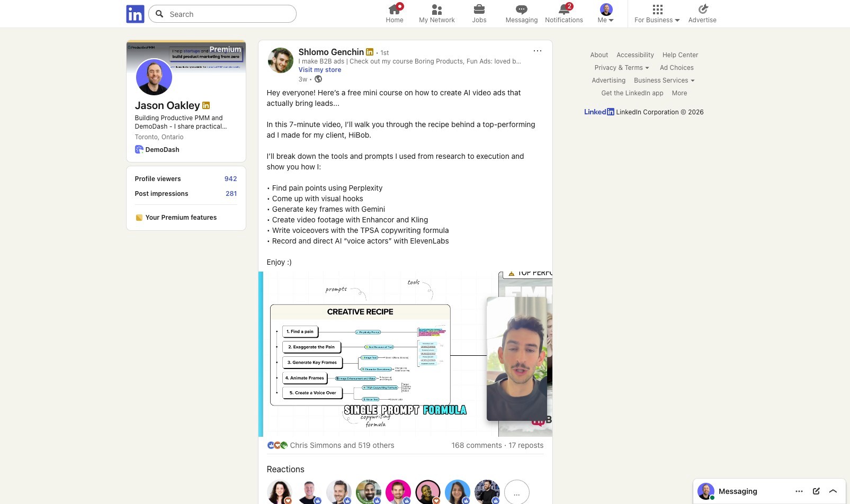Open DemoDash company link
This screenshot has width=850, height=504.
click(x=162, y=150)
